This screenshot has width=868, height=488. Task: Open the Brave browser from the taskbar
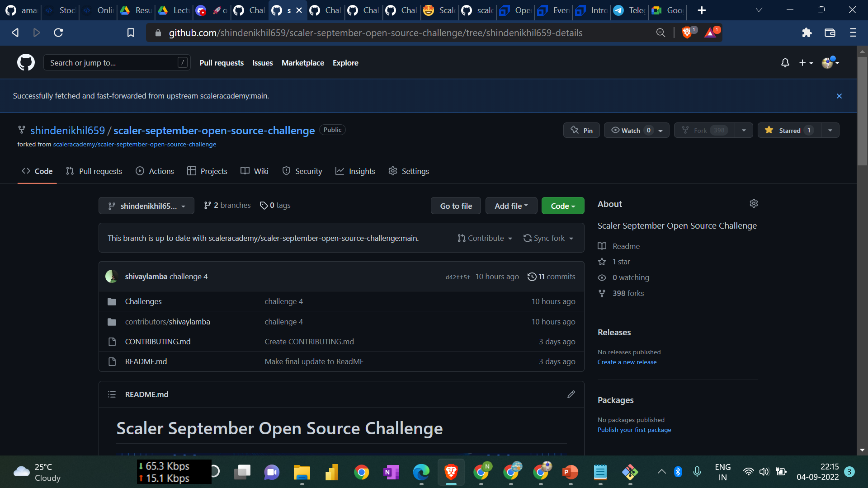tap(450, 472)
